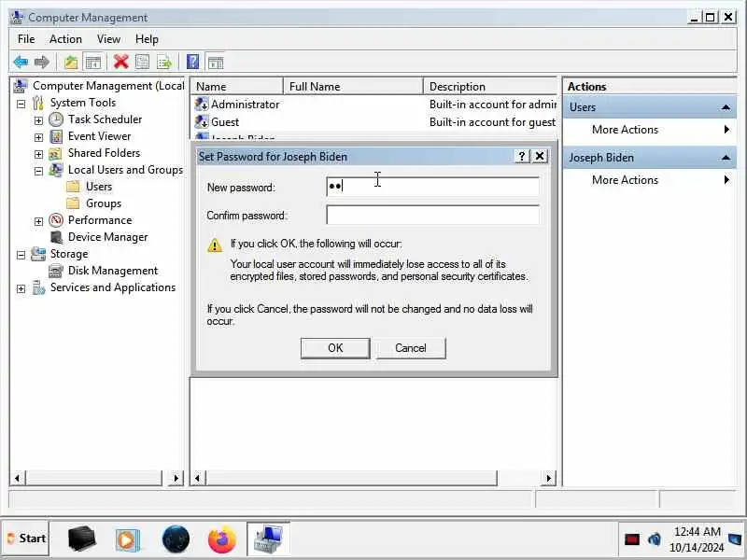Select the Groups folder in tree

pyautogui.click(x=104, y=203)
